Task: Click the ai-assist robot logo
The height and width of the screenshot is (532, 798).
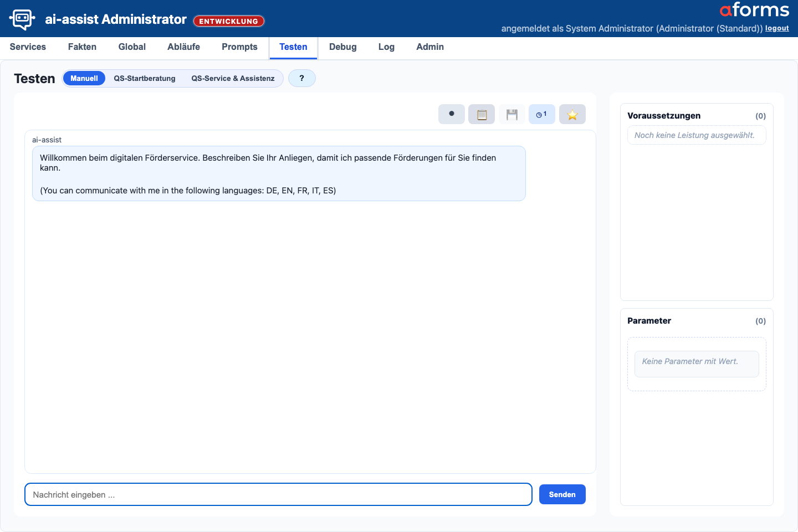Action: pos(22,19)
